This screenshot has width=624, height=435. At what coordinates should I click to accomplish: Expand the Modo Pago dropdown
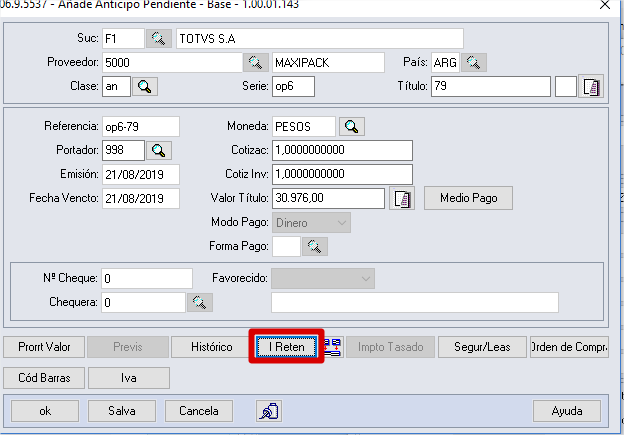(x=311, y=222)
